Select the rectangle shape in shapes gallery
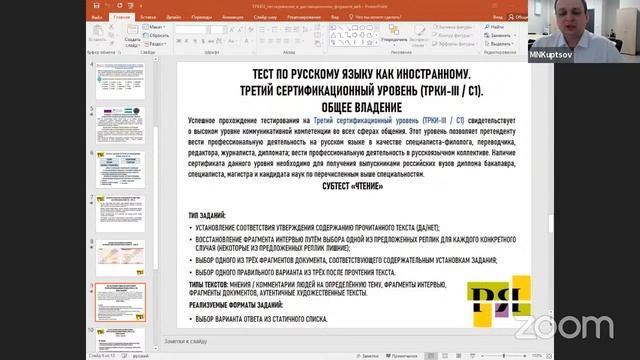This screenshot has width=640, height=360. click(x=355, y=27)
